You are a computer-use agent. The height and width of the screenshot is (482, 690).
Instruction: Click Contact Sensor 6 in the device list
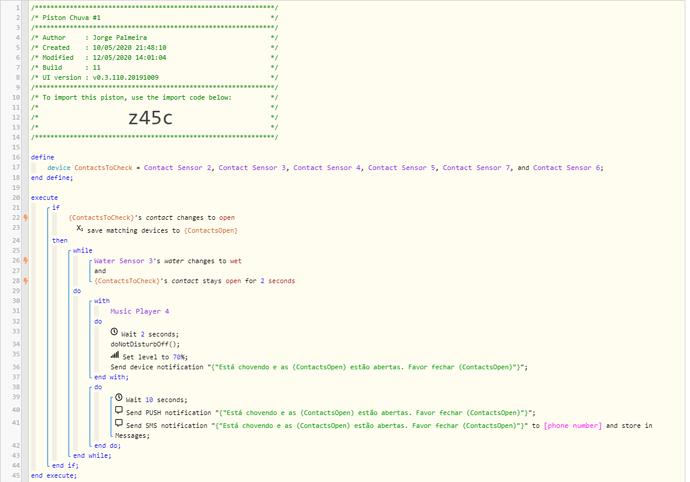(567, 168)
